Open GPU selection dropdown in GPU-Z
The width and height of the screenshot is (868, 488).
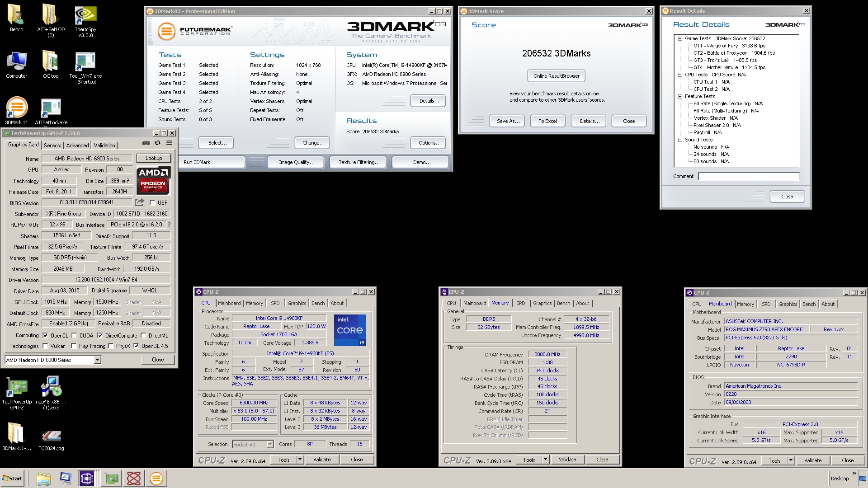tap(97, 360)
